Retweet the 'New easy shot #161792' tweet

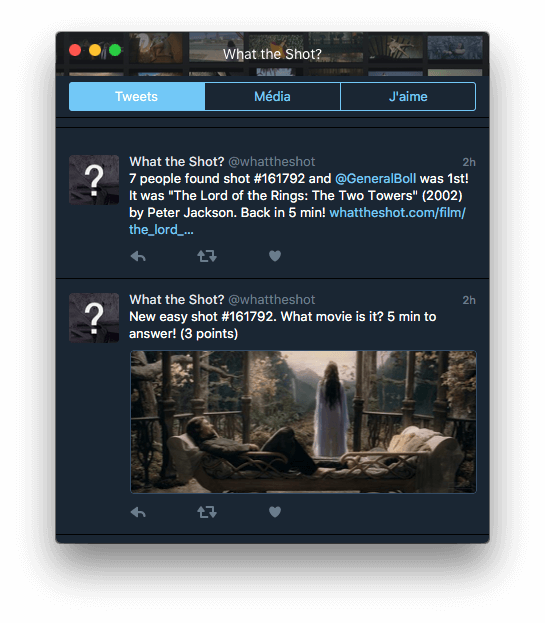pos(207,512)
